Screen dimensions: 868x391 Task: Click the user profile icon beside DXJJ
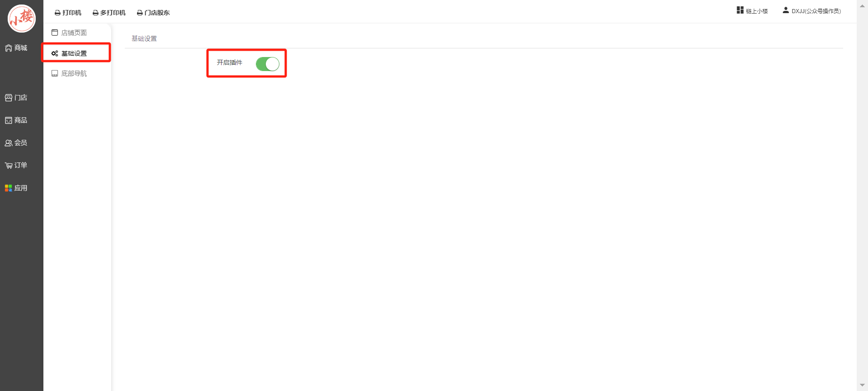click(x=786, y=10)
